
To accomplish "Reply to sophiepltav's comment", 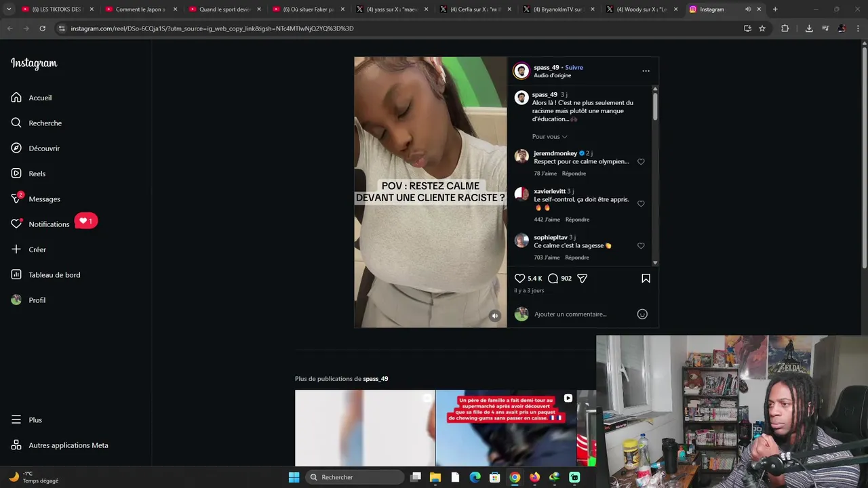I will 577,258.
